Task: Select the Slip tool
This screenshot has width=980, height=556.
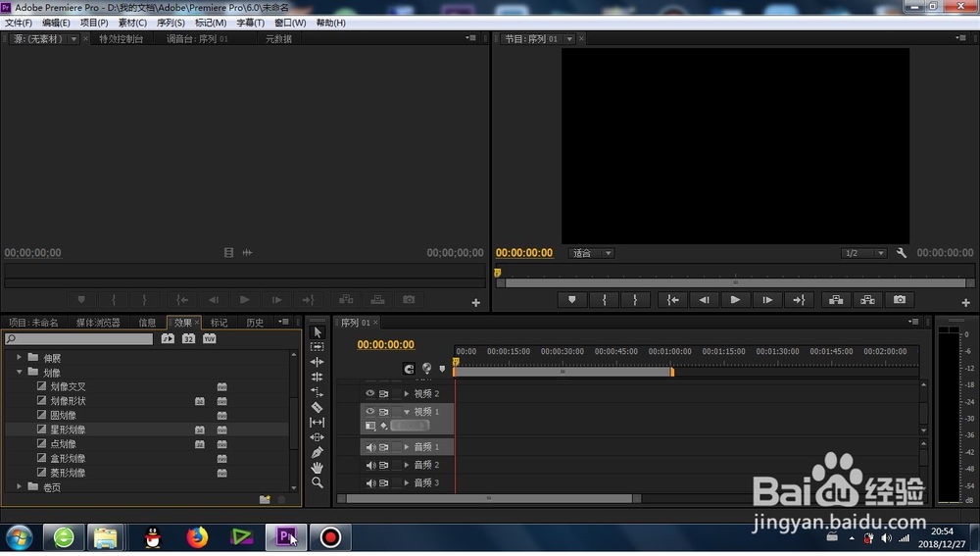Action: pyautogui.click(x=317, y=423)
